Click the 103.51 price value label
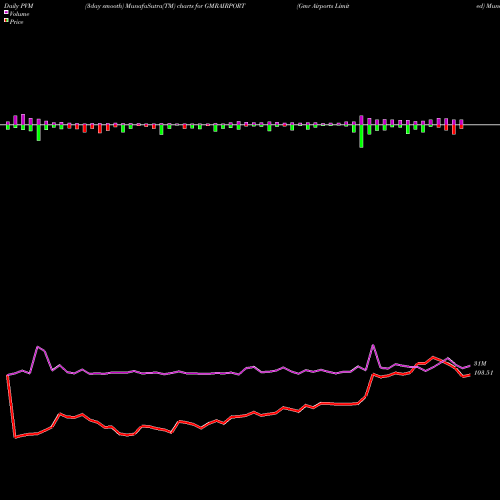500x500 pixels. pyautogui.click(x=483, y=373)
